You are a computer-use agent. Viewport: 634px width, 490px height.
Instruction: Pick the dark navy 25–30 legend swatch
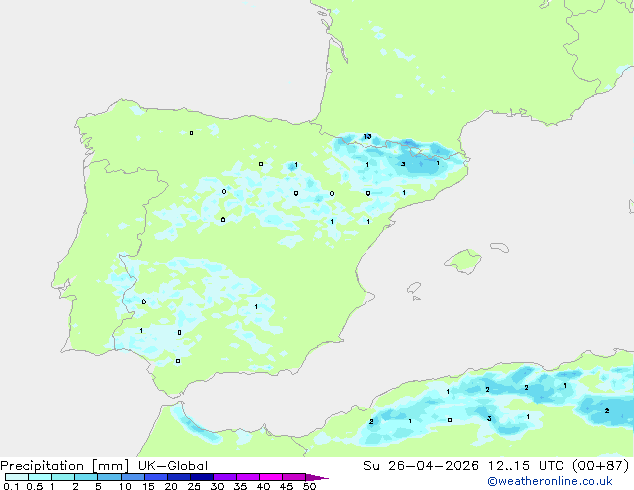(201, 477)
